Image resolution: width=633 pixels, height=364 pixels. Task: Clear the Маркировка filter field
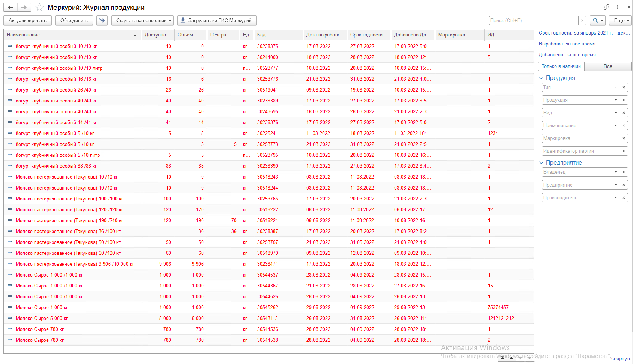click(624, 138)
